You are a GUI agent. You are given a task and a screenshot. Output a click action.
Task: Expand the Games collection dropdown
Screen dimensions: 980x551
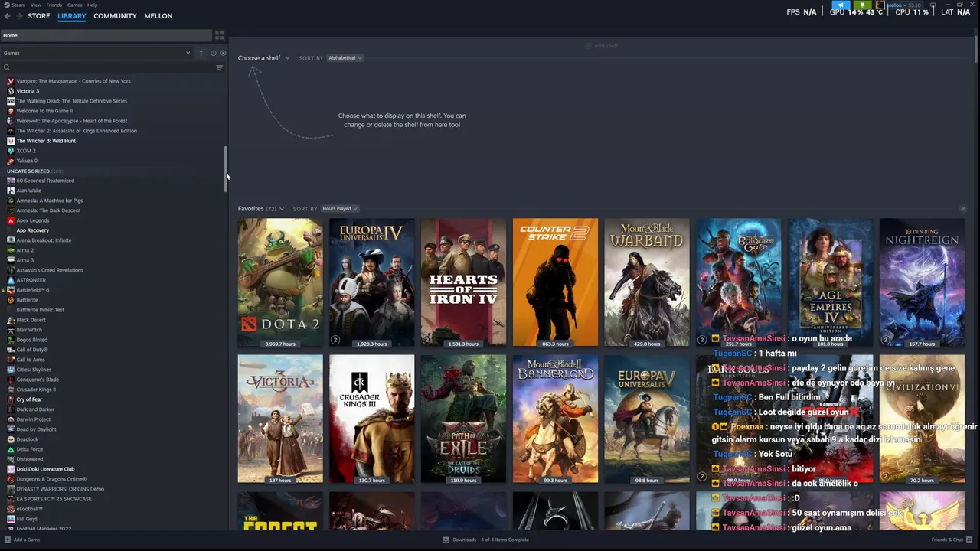[96, 53]
